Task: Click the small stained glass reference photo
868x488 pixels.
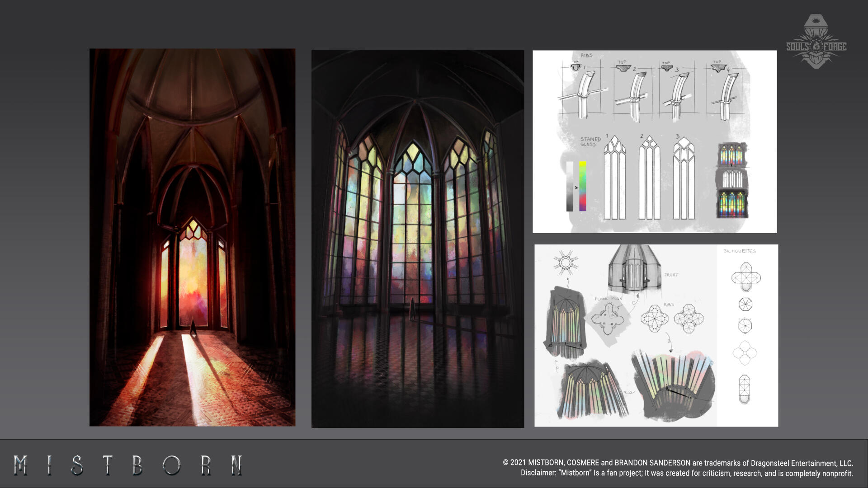Action: pos(732,180)
